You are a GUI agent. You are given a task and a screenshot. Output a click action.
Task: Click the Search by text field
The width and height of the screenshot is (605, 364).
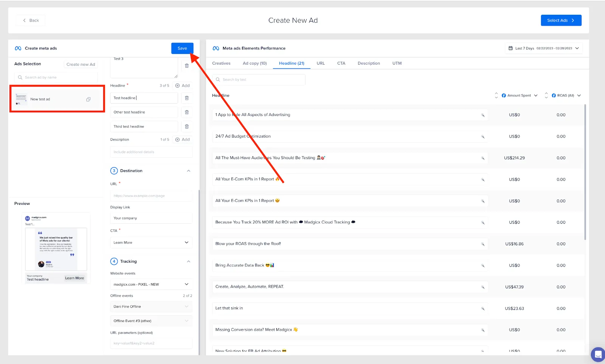259,80
